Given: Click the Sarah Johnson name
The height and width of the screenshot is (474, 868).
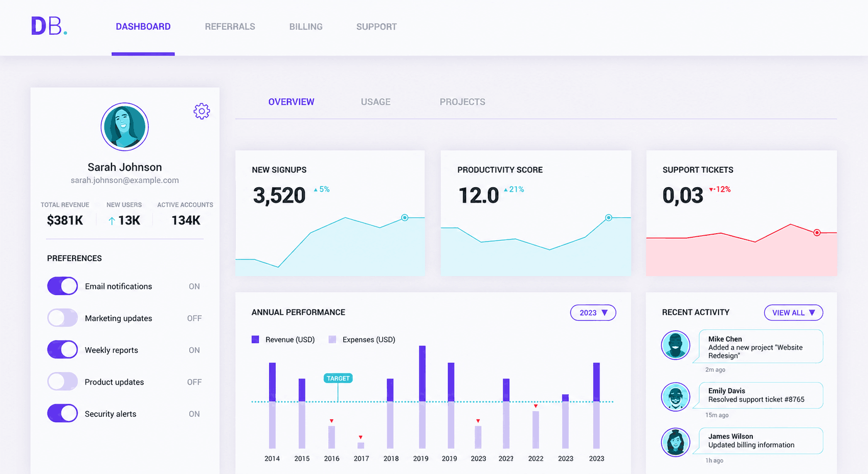Looking at the screenshot, I should click(125, 167).
